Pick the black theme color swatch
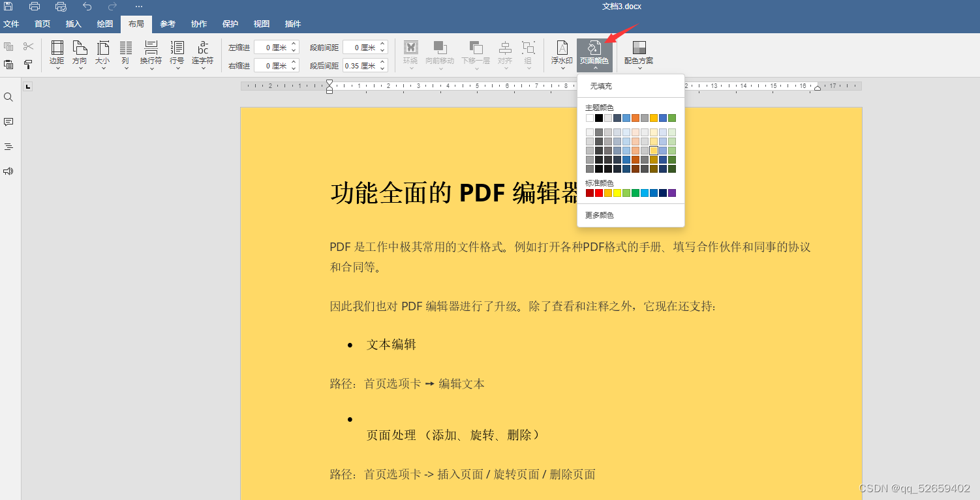The width and height of the screenshot is (980, 500). point(599,118)
